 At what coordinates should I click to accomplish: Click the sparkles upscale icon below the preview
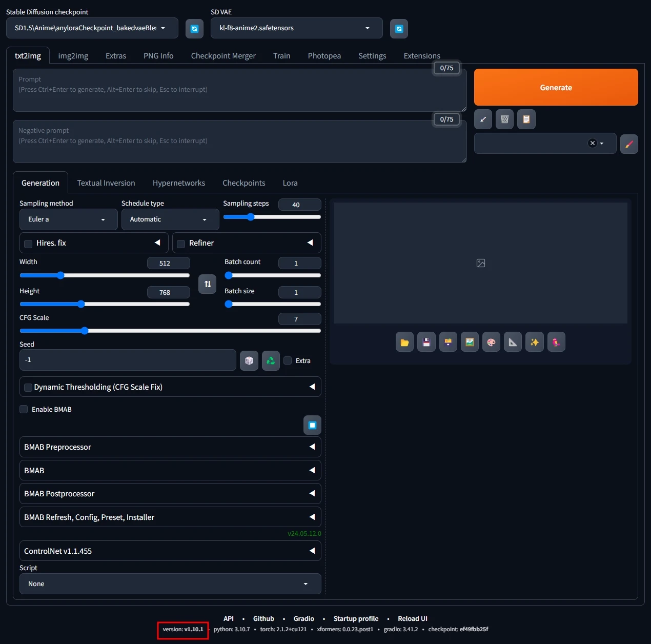535,342
